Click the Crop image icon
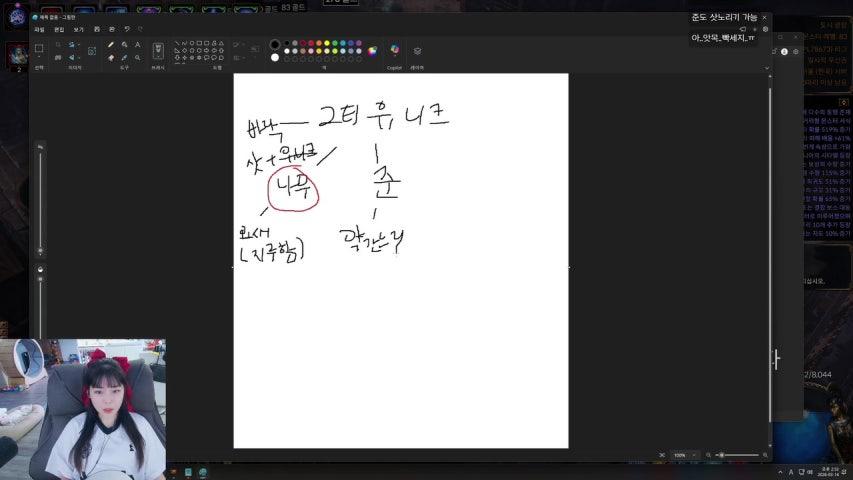The width and height of the screenshot is (853, 480). (x=58, y=45)
